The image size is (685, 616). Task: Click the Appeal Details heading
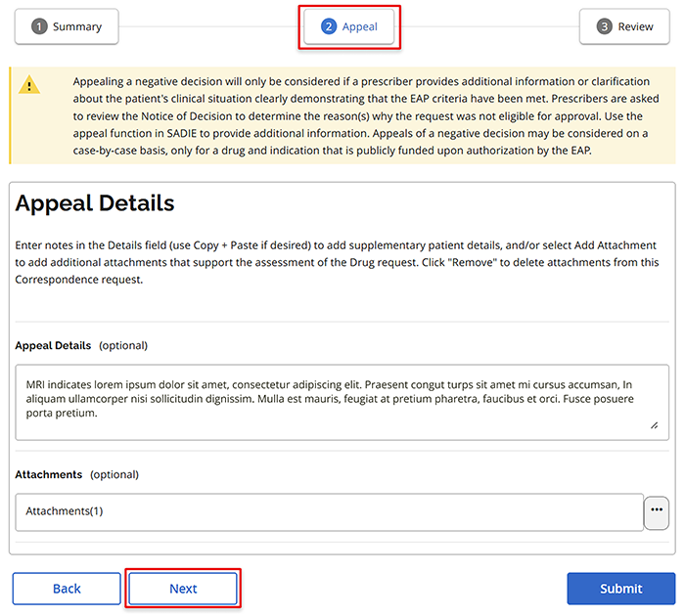click(95, 203)
